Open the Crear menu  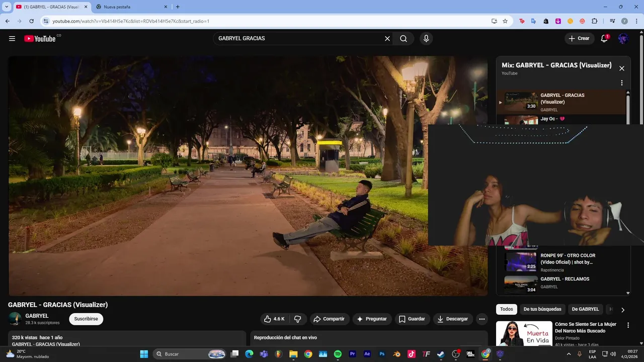tap(579, 39)
